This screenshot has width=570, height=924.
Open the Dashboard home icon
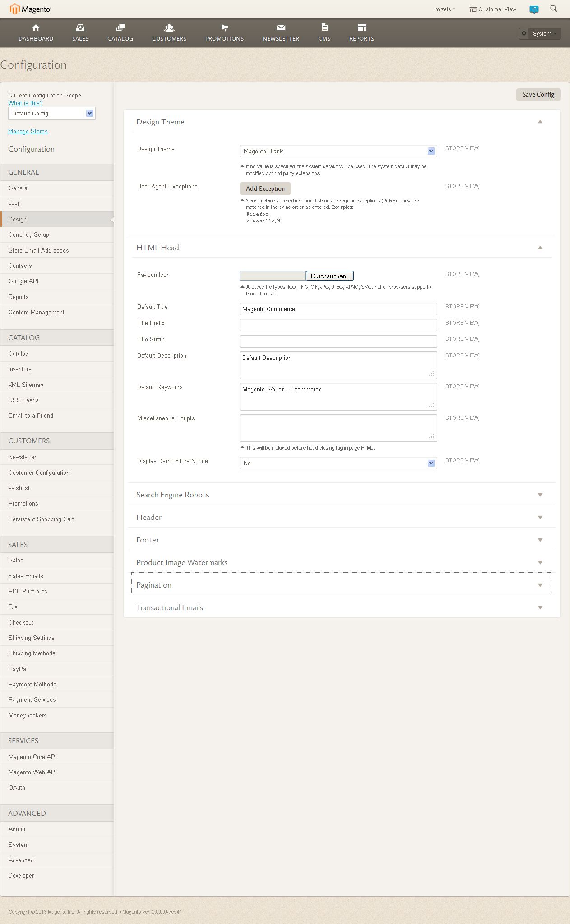click(36, 28)
